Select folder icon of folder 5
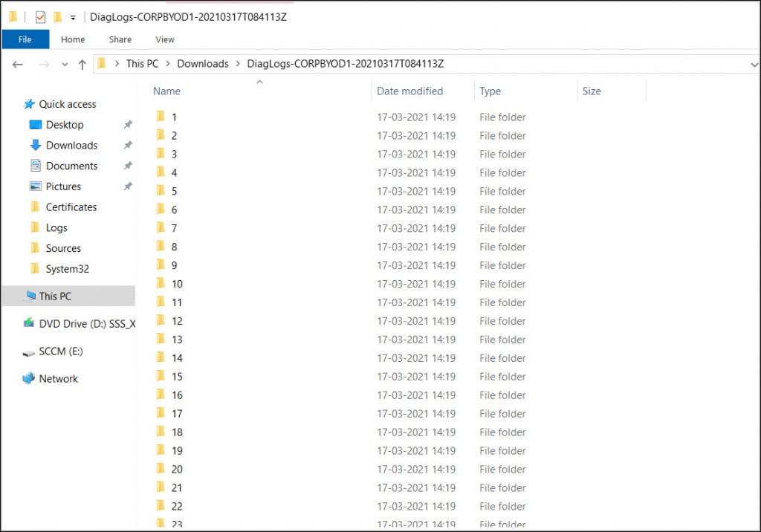Viewport: 761px width, 532px height. tap(161, 190)
